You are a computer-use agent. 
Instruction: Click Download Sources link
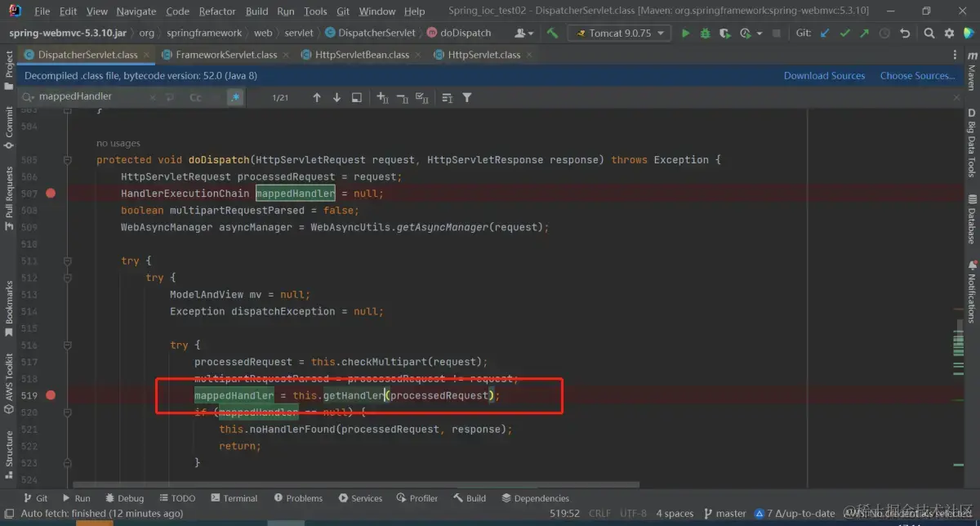[x=824, y=75]
